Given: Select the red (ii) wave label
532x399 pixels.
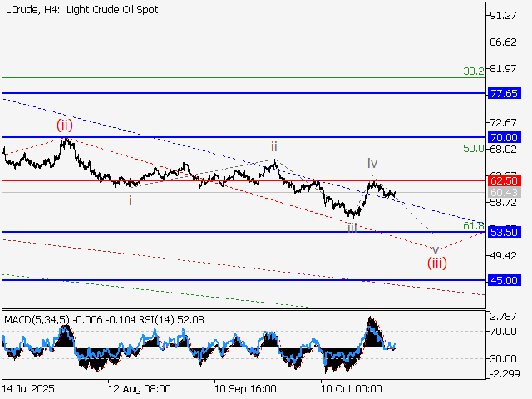Looking at the screenshot, I should click(65, 126).
